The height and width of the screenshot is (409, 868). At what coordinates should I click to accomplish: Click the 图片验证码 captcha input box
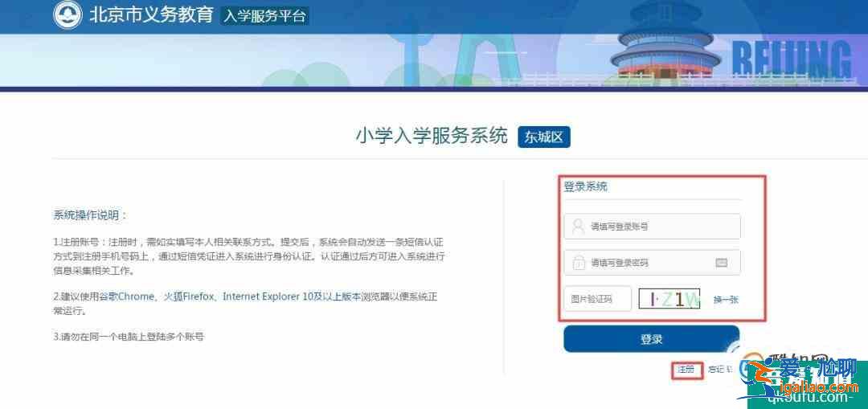597,299
